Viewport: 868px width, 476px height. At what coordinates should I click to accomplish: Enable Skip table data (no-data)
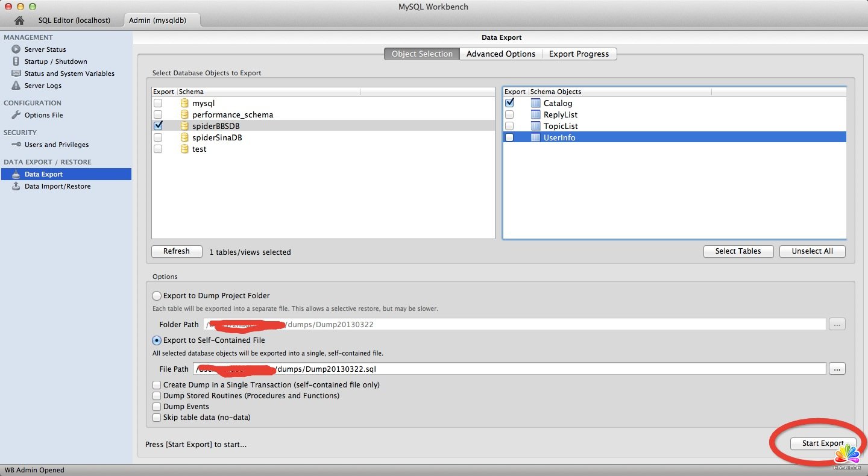click(157, 418)
